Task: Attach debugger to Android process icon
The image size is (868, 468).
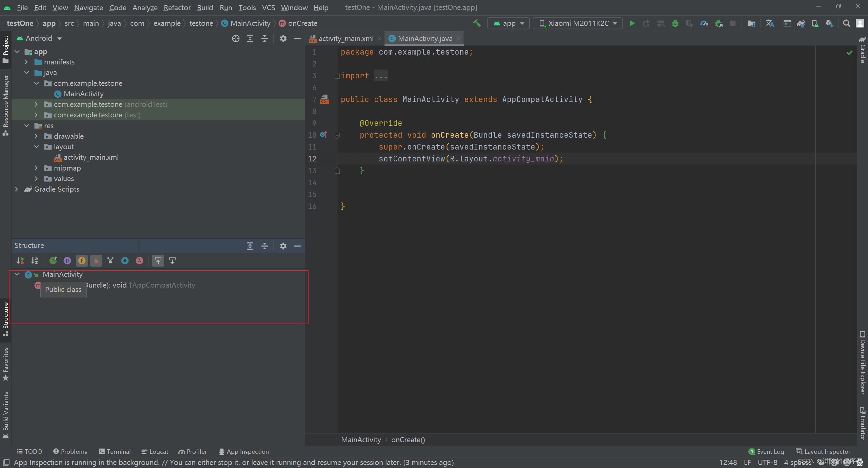Action: click(718, 23)
